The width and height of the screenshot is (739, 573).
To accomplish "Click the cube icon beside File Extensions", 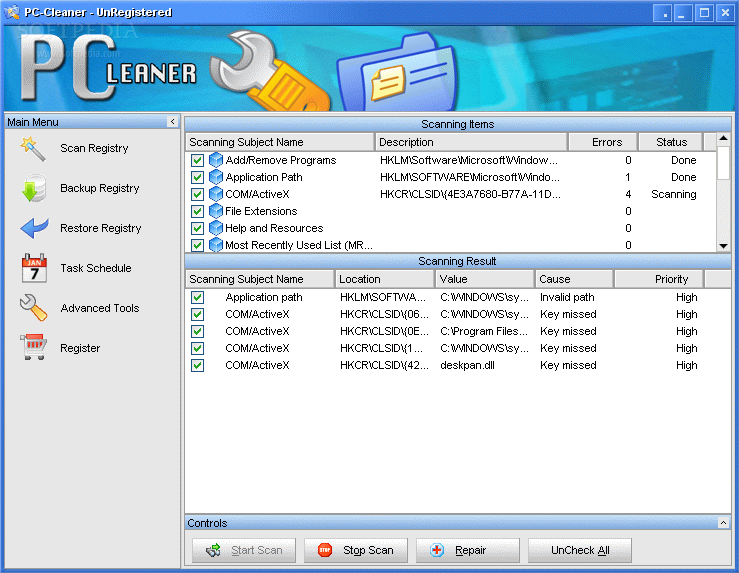I will tap(215, 211).
